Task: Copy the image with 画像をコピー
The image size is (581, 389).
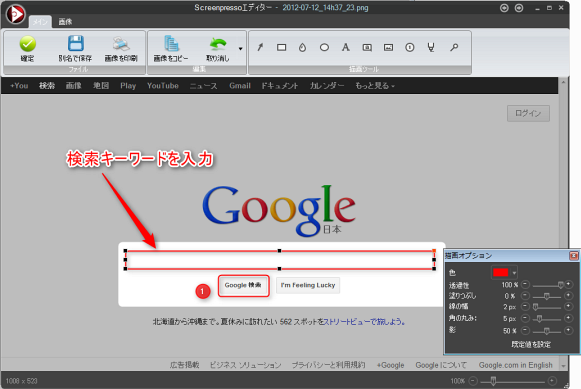Action: coord(171,48)
